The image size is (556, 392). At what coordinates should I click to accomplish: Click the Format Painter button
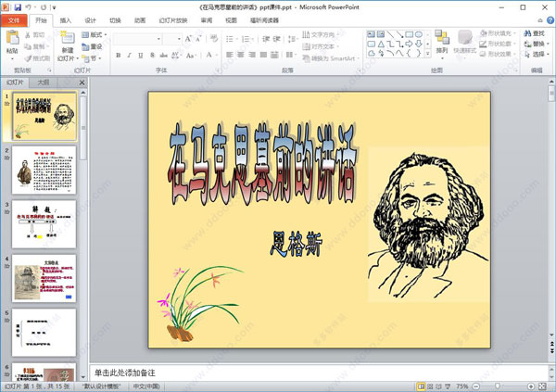pyautogui.click(x=38, y=58)
